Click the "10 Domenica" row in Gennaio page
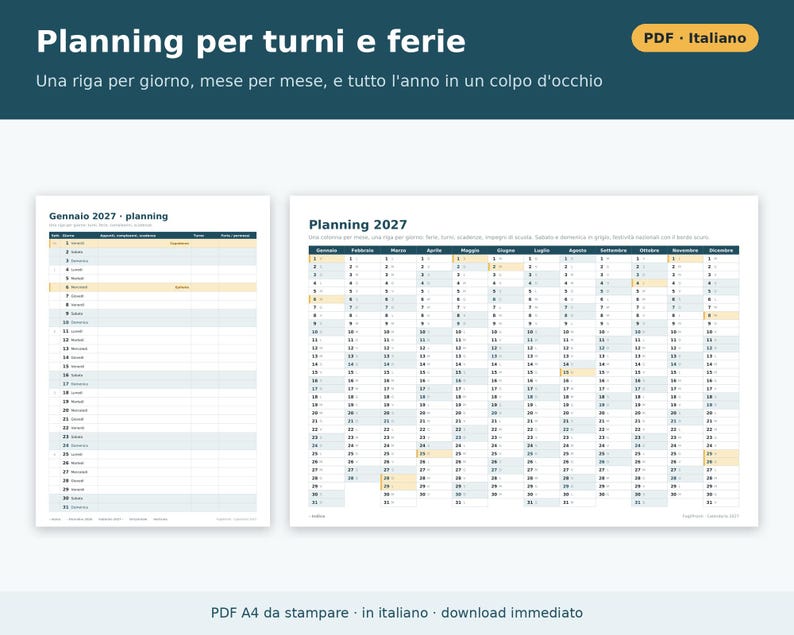 [152, 322]
